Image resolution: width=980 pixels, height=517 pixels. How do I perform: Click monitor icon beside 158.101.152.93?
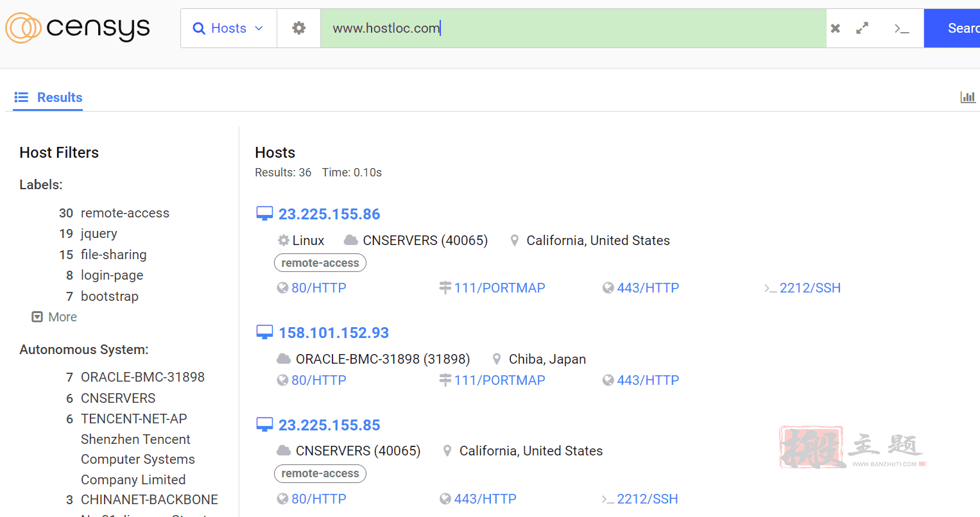[264, 332]
